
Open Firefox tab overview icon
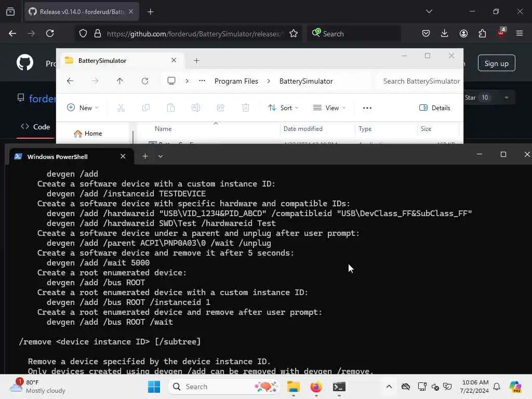pos(10,12)
